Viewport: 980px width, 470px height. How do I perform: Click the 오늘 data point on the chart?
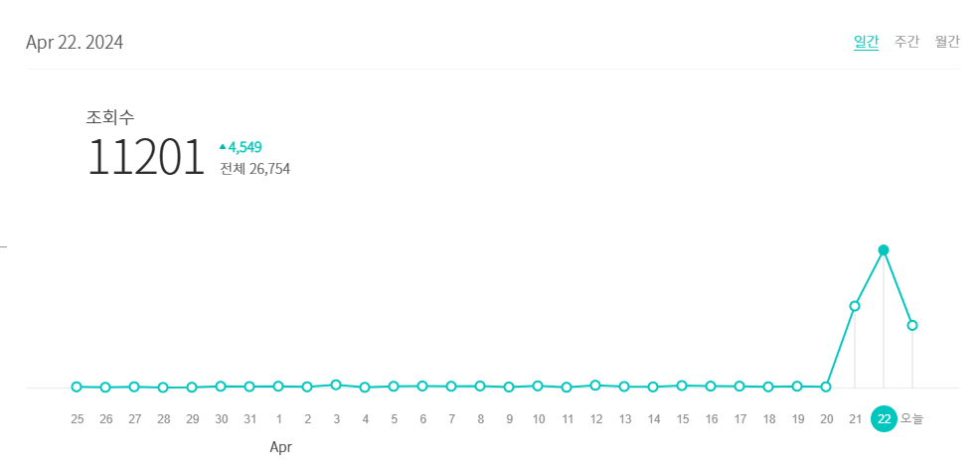[911, 325]
